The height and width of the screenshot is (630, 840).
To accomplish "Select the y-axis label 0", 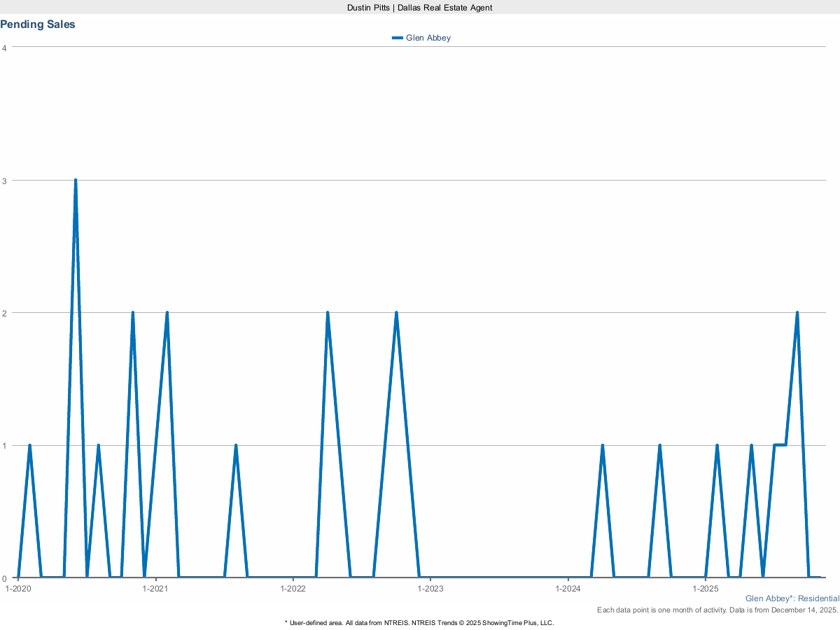I will 3,578.
